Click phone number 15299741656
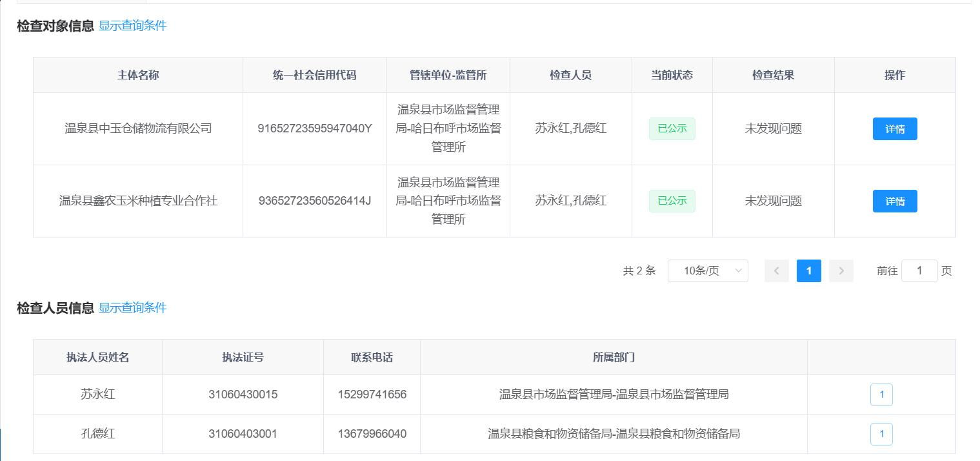 [372, 394]
